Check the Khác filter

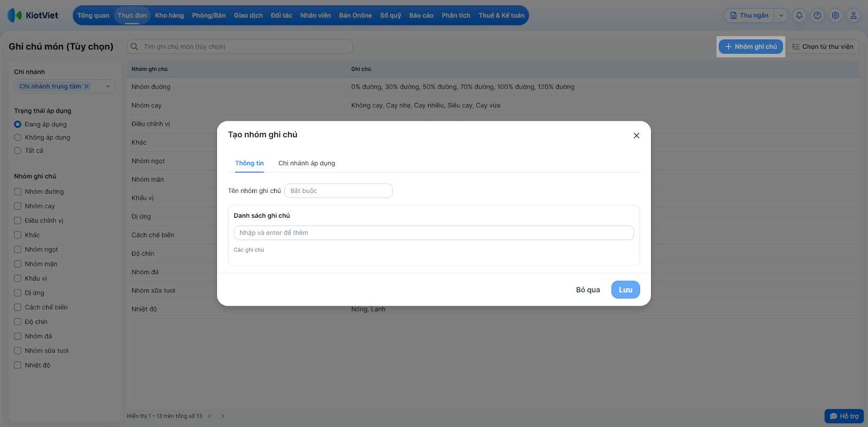tap(18, 235)
